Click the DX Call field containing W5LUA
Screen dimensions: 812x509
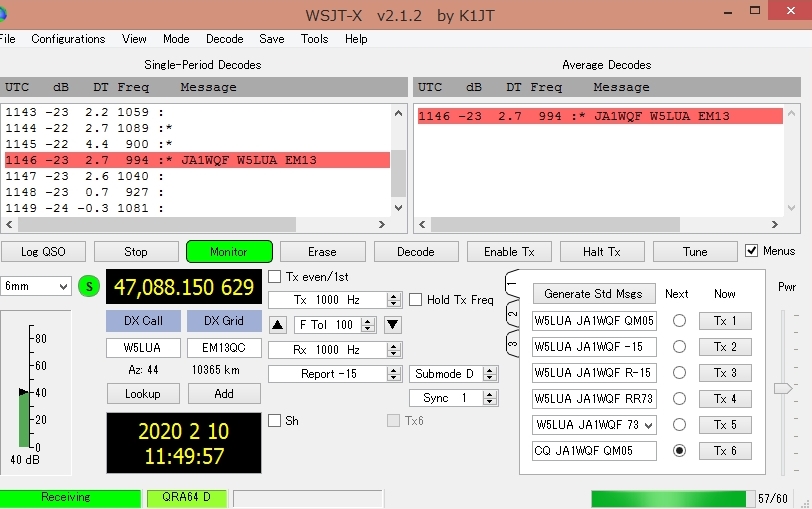(143, 347)
